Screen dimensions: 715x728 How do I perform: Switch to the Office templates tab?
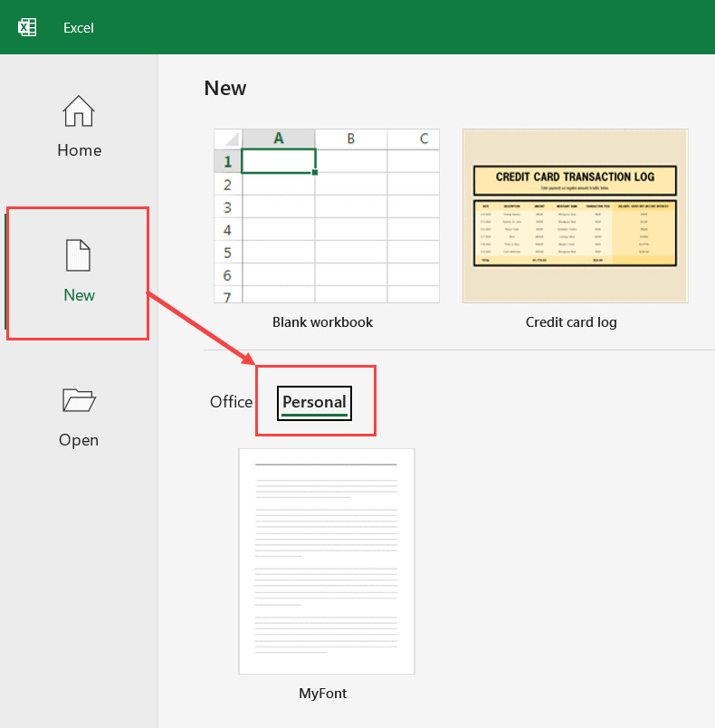231,402
